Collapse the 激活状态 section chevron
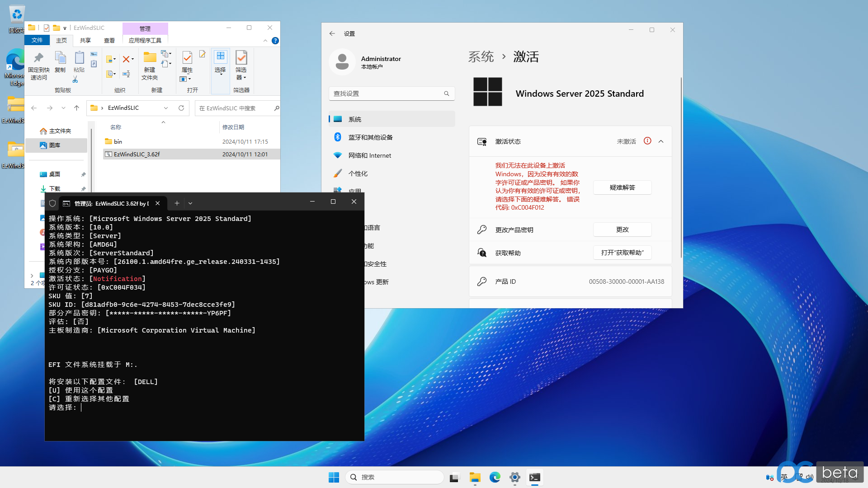 (x=661, y=141)
